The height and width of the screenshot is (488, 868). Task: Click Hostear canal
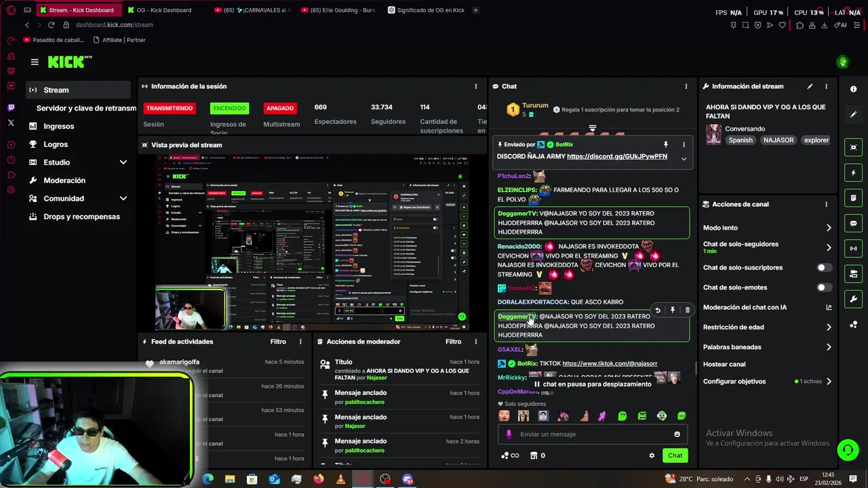coord(724,364)
